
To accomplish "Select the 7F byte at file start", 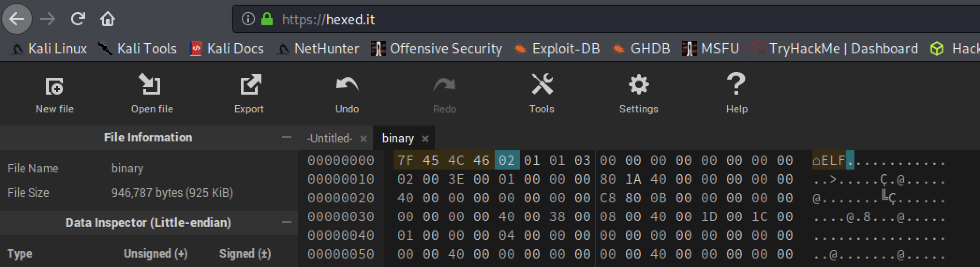I will click(x=406, y=161).
